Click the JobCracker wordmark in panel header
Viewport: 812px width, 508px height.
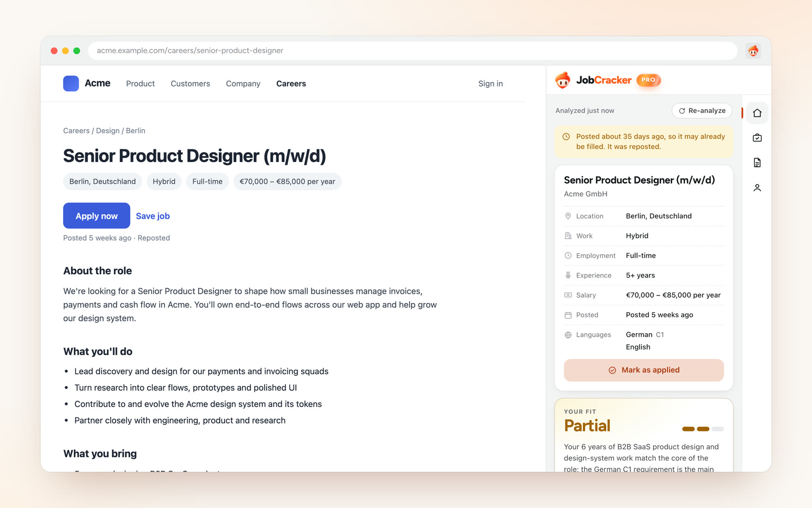click(603, 80)
